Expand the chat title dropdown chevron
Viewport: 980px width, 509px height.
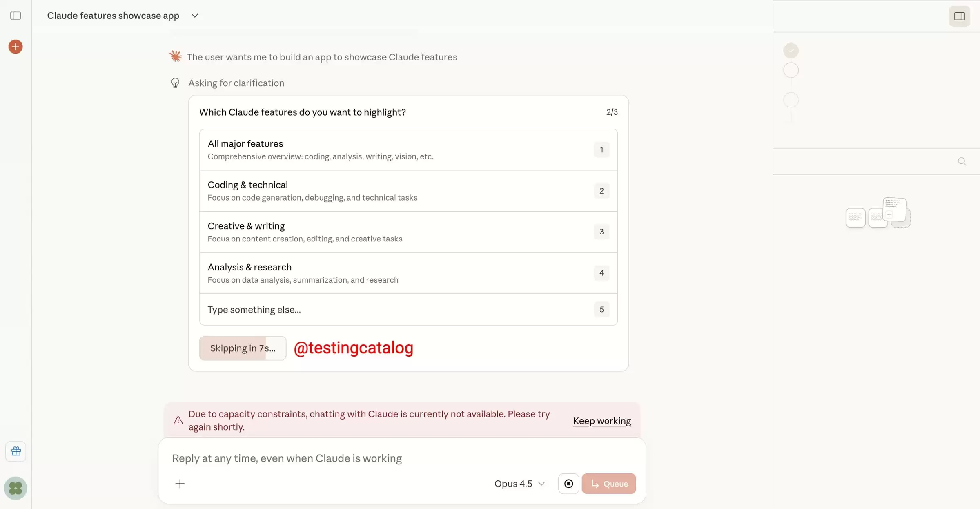point(195,16)
